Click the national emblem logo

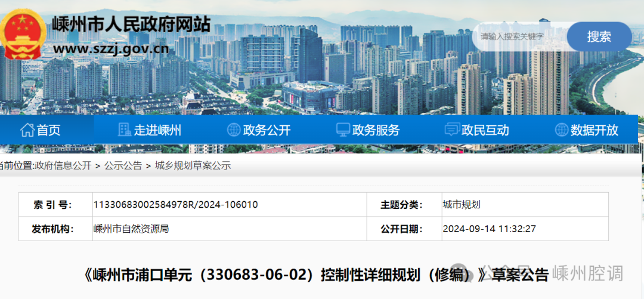click(23, 33)
